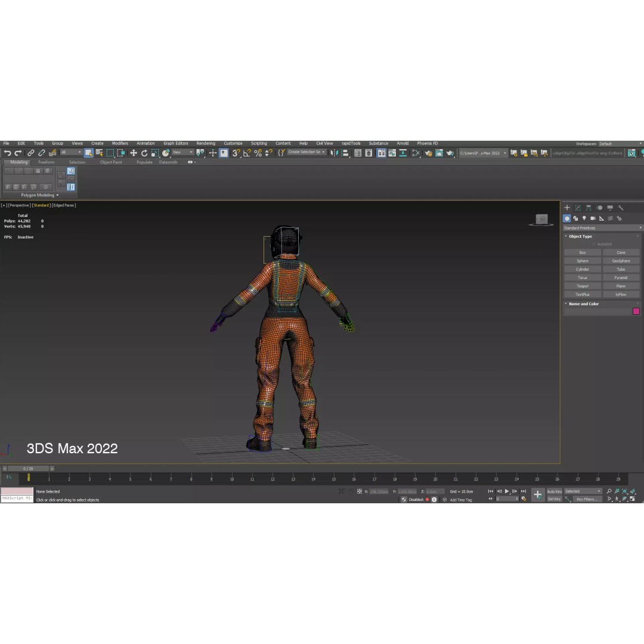Click the Align tool icon
Screen dimensions: 644x644
click(345, 153)
